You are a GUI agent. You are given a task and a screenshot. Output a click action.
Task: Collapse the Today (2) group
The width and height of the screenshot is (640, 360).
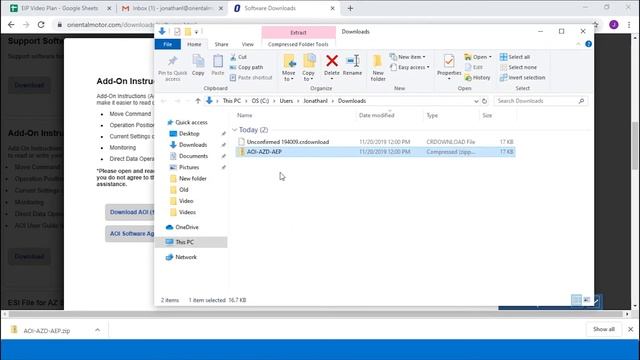click(x=234, y=130)
